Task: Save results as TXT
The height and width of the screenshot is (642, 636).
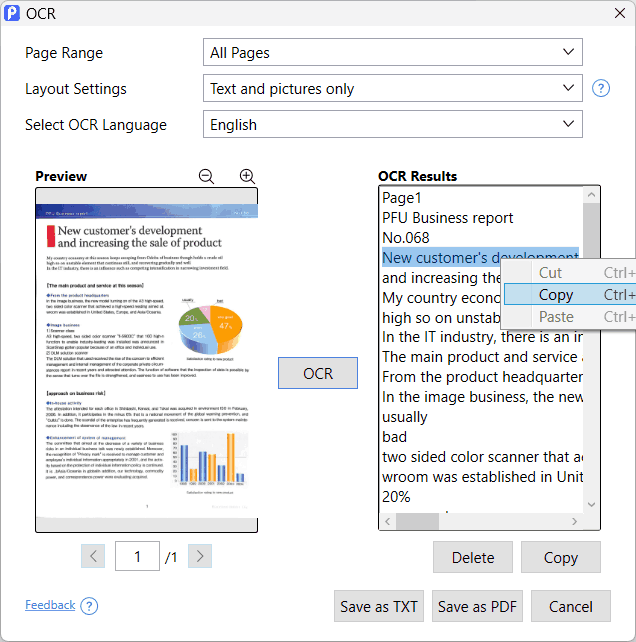Action: [x=379, y=606]
